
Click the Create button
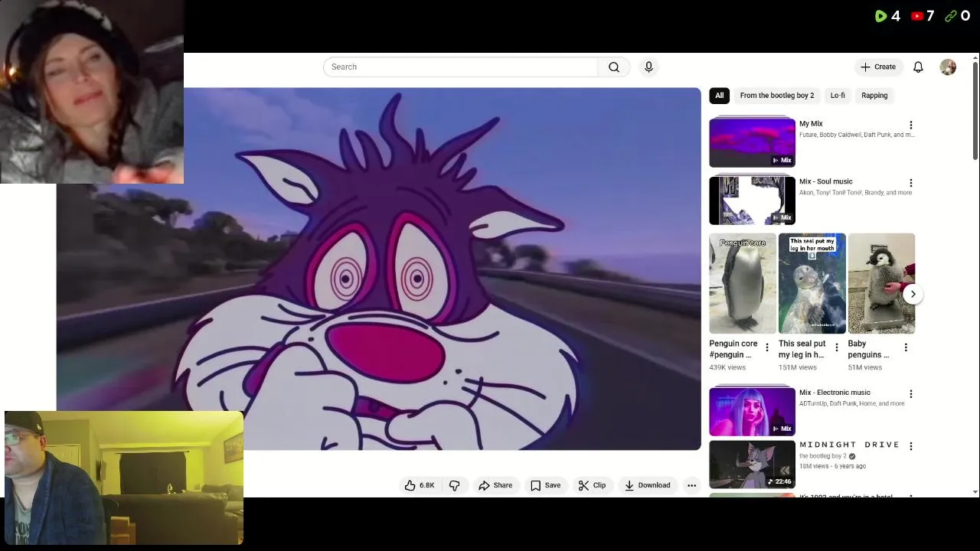click(x=878, y=67)
